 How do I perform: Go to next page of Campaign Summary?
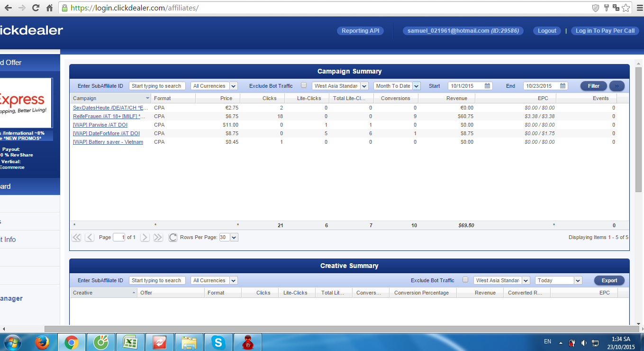tap(145, 237)
